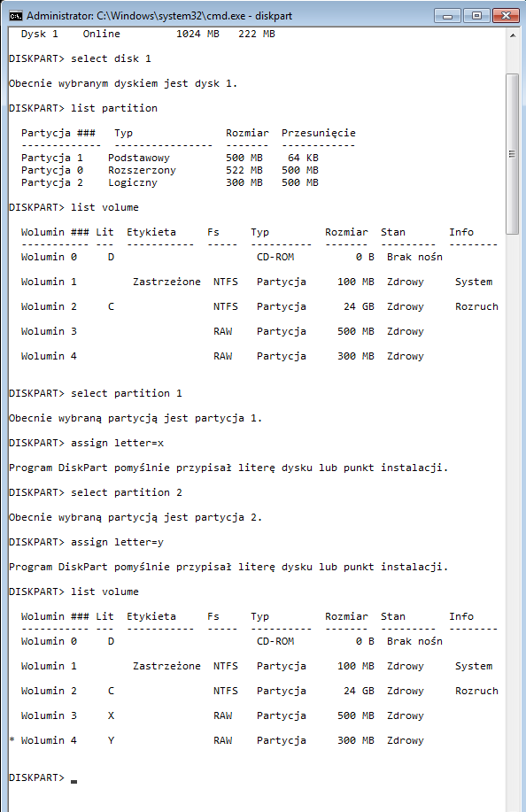Click the 'Przesunięcie' column header
Screen dimensions: 526x812
coord(319,133)
